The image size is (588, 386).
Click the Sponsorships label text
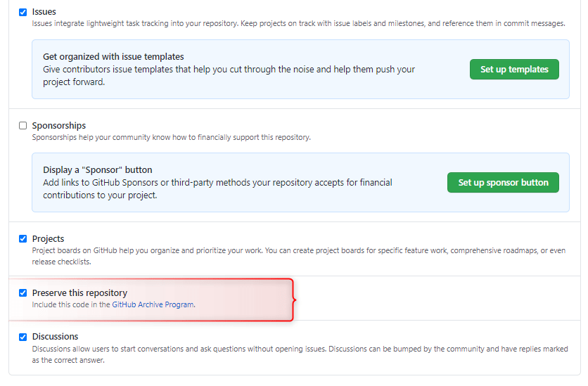click(x=59, y=125)
